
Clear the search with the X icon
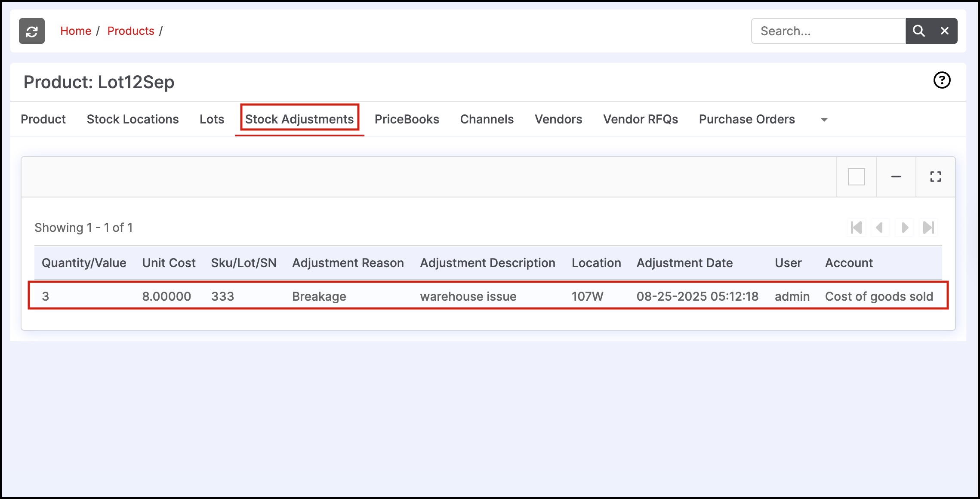[945, 31]
